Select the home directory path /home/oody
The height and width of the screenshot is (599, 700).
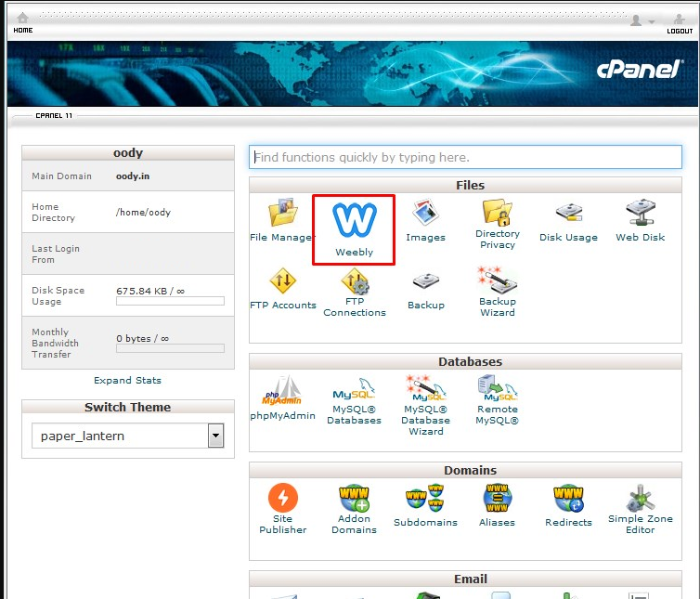pos(143,212)
